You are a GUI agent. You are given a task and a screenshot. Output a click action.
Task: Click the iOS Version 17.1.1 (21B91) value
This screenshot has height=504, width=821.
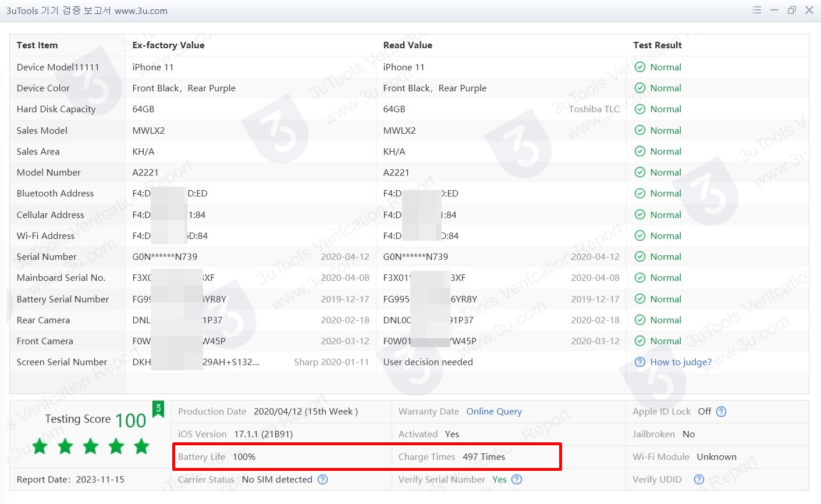tap(264, 434)
